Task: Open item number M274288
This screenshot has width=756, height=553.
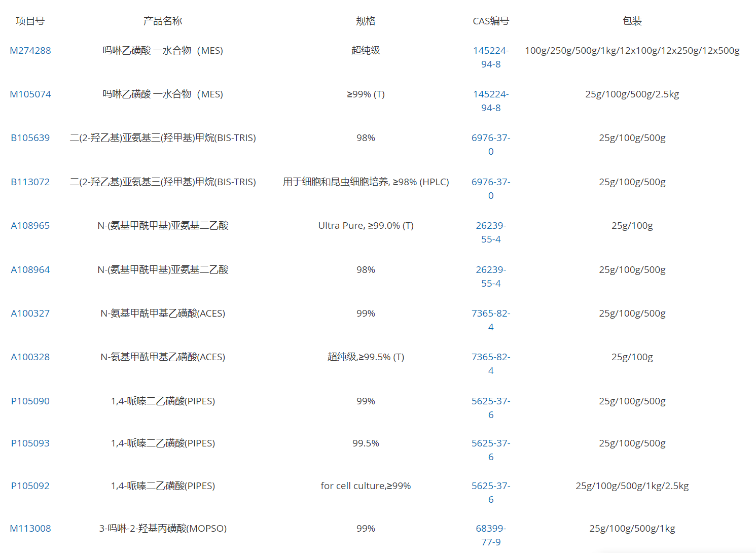Action: pyautogui.click(x=30, y=51)
